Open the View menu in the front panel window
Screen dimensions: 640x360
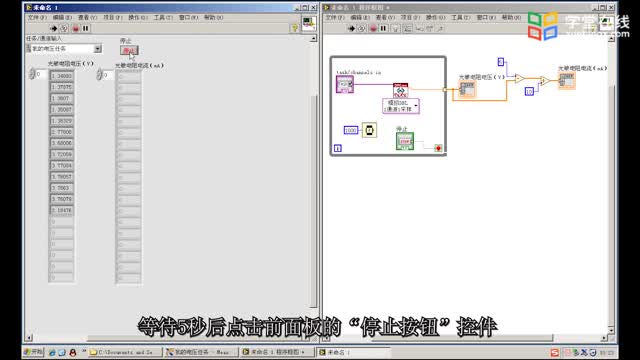click(87, 18)
